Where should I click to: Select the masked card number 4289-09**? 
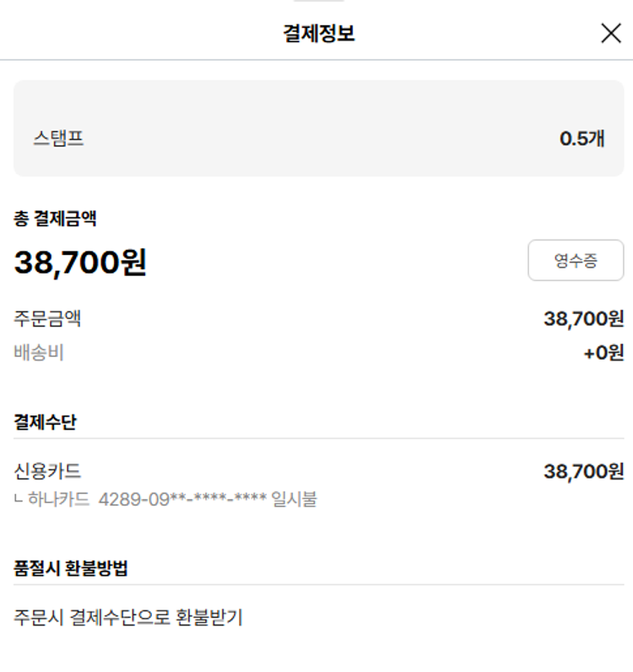pos(182,499)
